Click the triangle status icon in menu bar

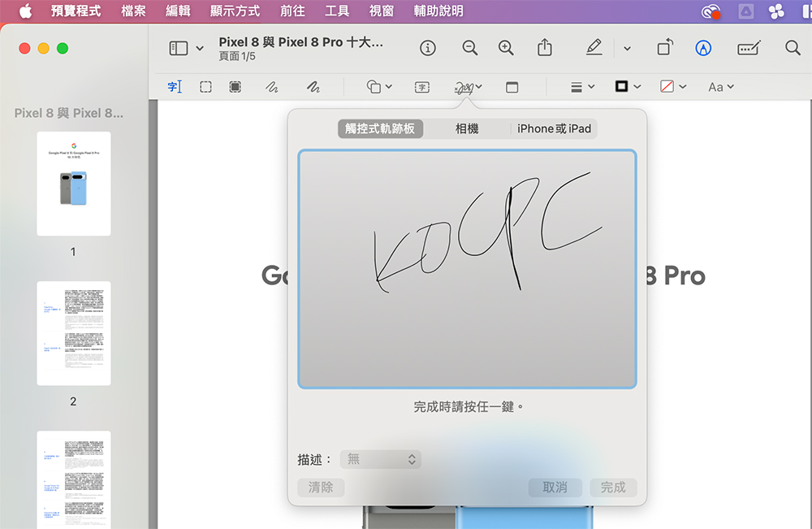[745, 11]
